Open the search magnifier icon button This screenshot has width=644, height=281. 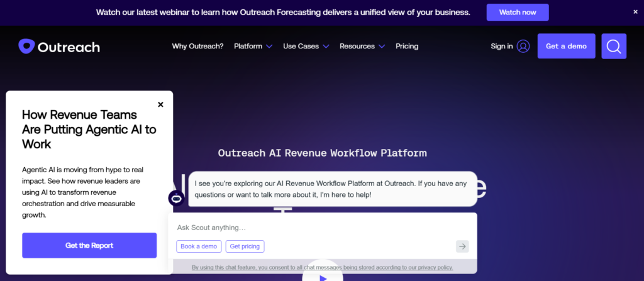(613, 46)
